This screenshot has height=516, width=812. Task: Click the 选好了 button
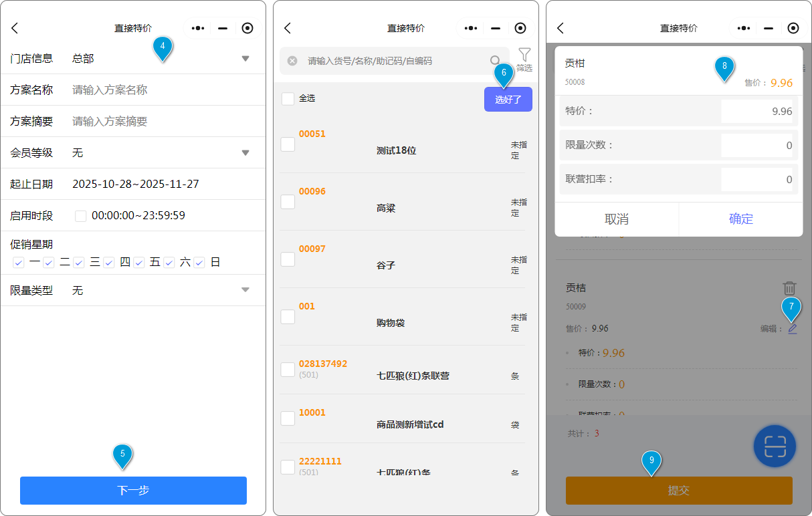pos(508,100)
